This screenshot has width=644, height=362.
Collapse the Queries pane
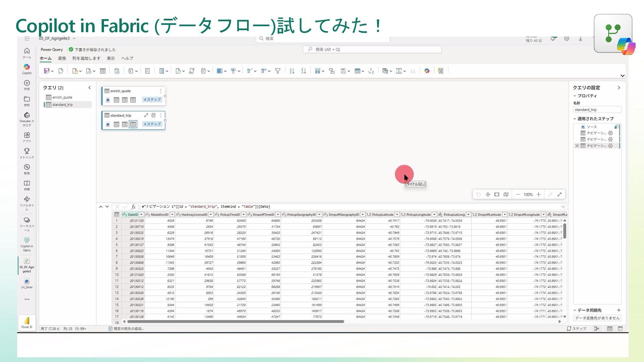click(90, 87)
